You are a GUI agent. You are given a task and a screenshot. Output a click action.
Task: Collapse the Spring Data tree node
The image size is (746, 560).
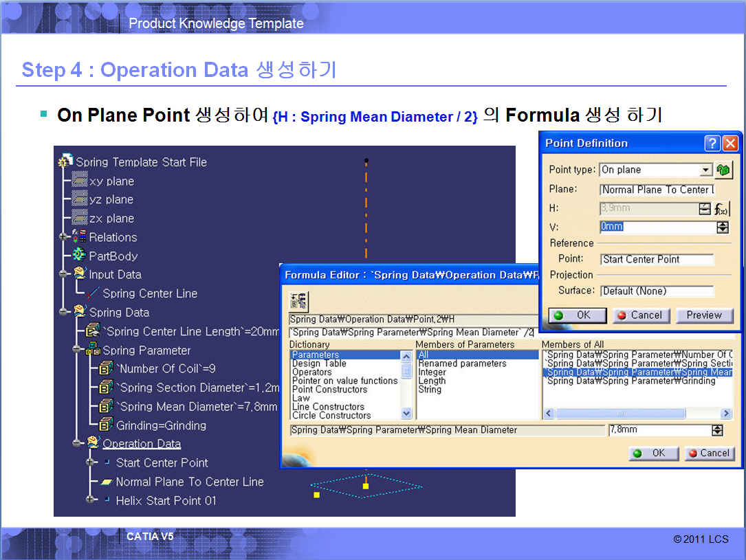(x=64, y=312)
